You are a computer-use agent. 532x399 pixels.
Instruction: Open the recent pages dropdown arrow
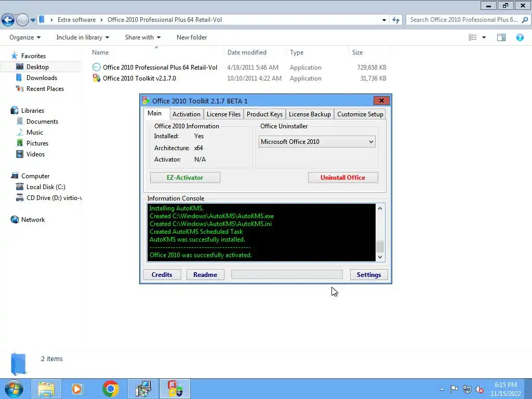pos(33,20)
